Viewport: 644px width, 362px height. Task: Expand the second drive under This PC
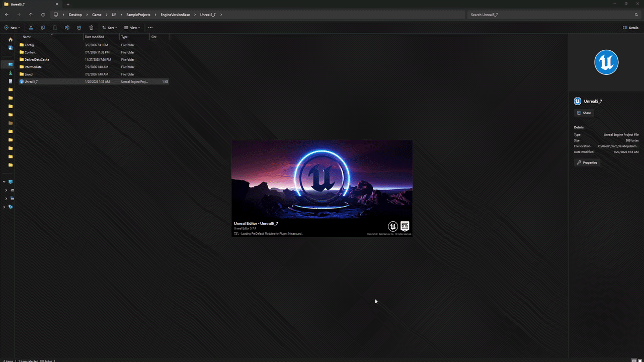6,199
